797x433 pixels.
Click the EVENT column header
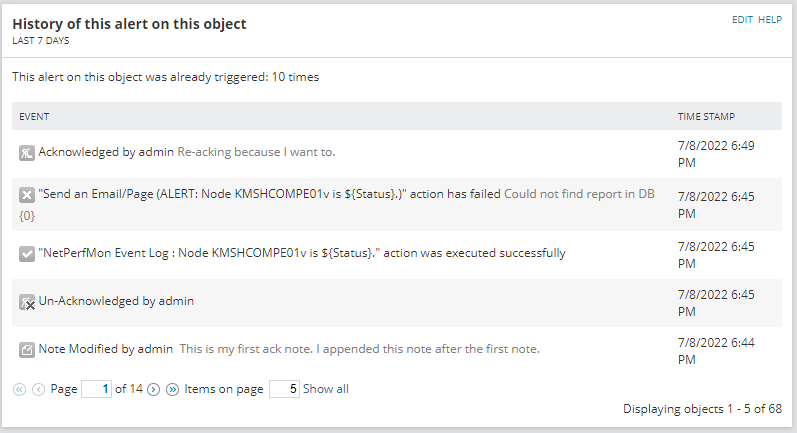pyautogui.click(x=35, y=116)
